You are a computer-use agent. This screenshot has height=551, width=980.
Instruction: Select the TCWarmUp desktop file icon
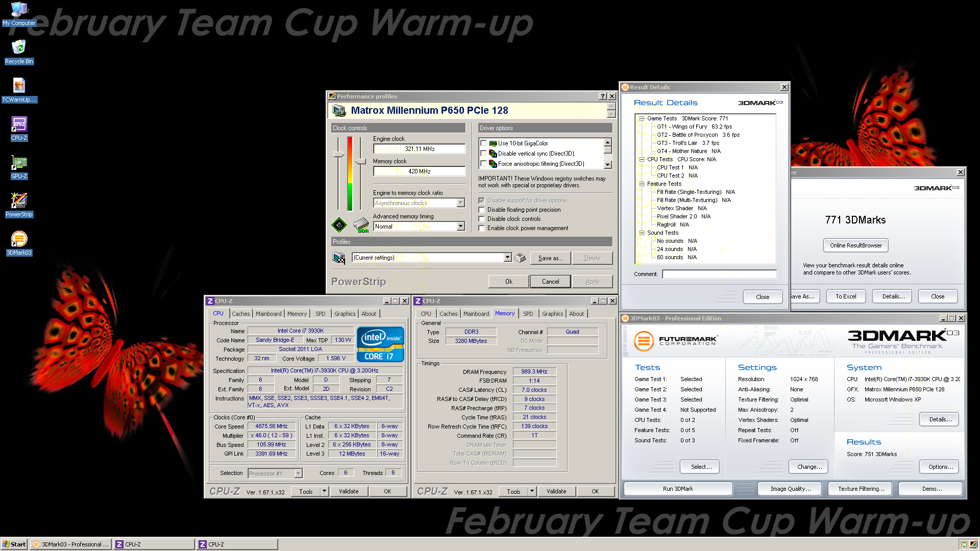click(19, 90)
